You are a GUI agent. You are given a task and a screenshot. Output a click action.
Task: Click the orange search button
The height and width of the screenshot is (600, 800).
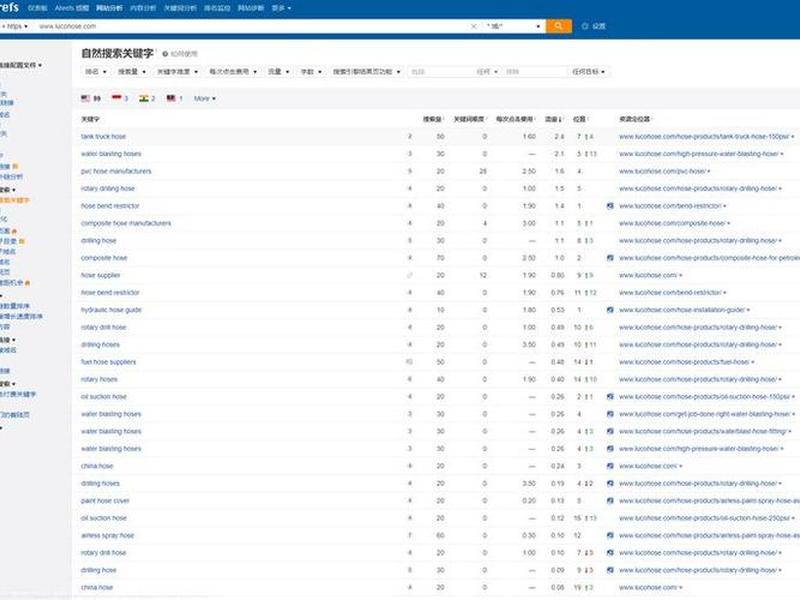(x=559, y=26)
